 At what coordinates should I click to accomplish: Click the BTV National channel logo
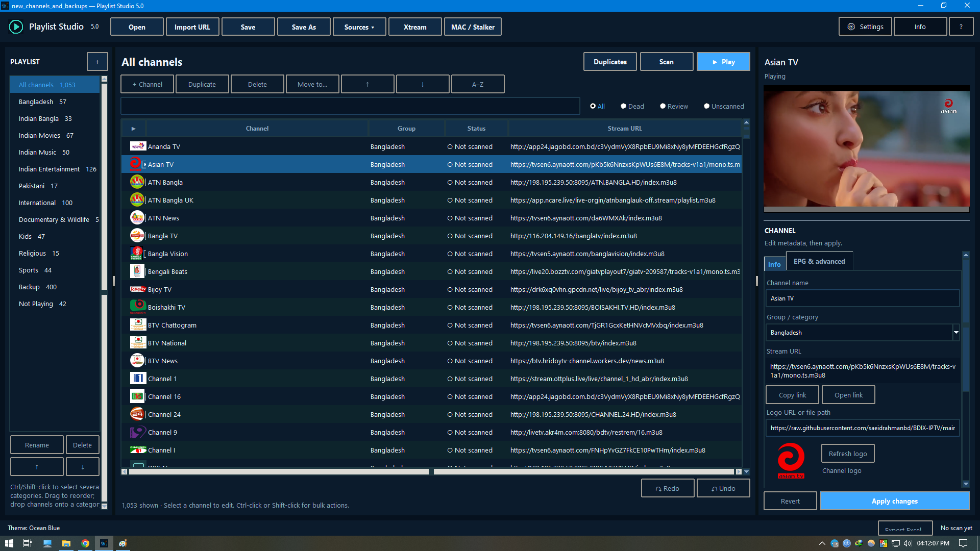[137, 343]
